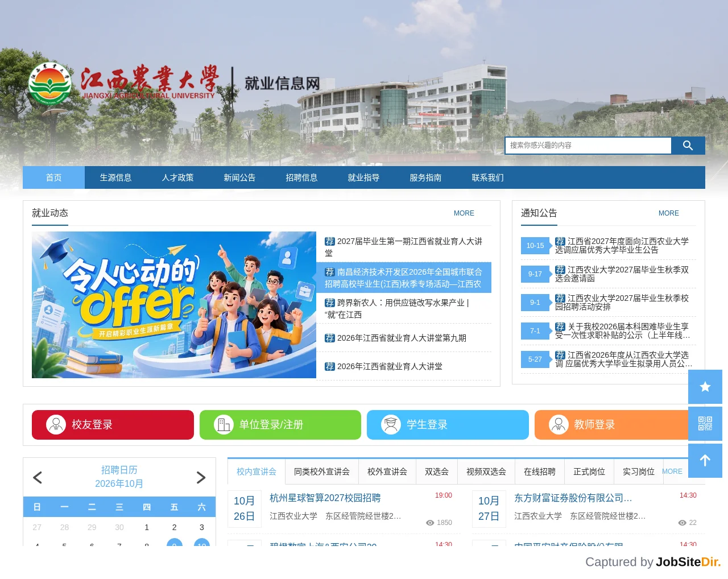The height and width of the screenshot is (579, 728).
Task: Open the 就业指导 navigation item
Action: (x=363, y=177)
